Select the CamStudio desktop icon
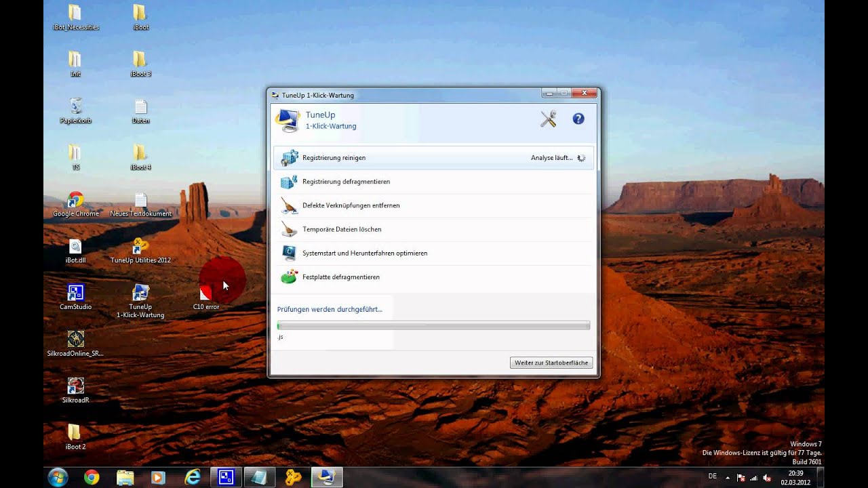 click(75, 298)
